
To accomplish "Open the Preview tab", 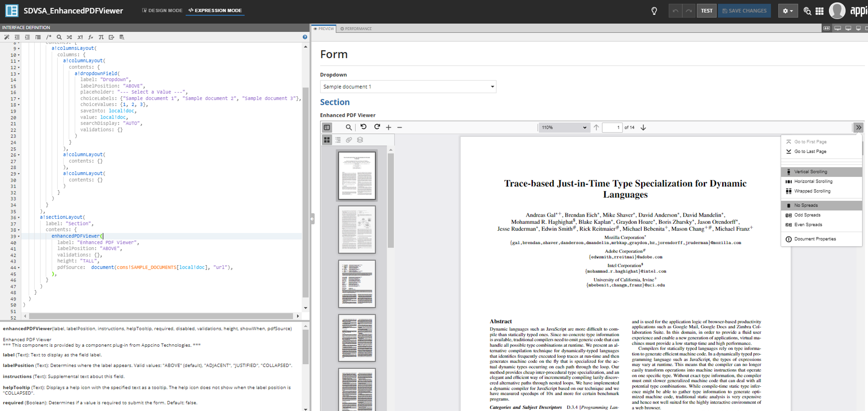I will pos(323,29).
